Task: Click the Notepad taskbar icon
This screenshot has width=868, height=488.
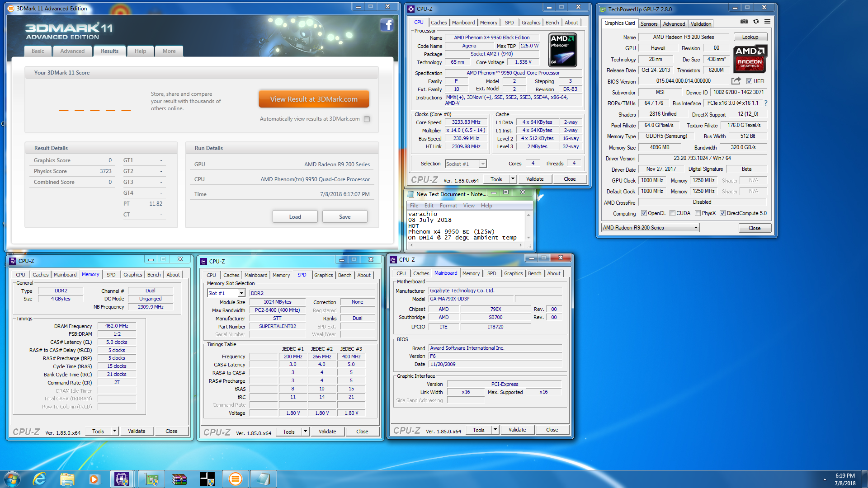Action: coord(264,479)
